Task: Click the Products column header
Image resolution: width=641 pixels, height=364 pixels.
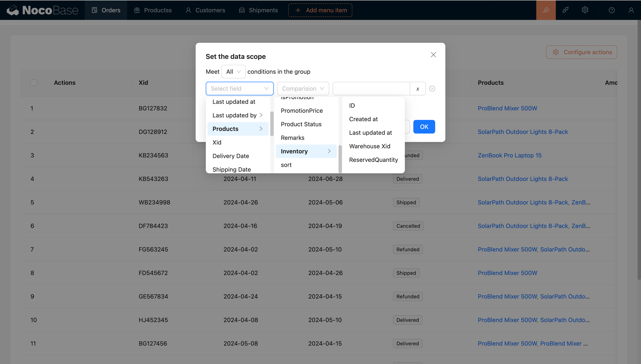Action: pyautogui.click(x=491, y=83)
